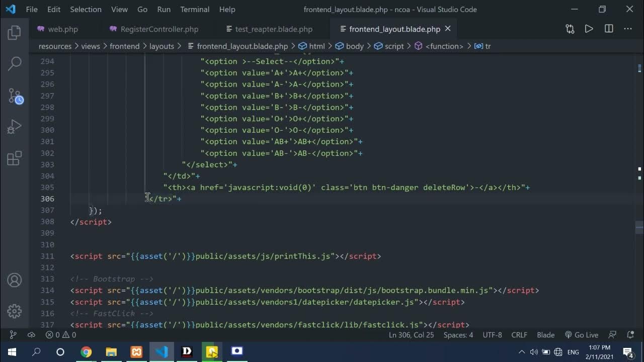Image resolution: width=644 pixels, height=362 pixels.
Task: Click the git branch icon in status bar
Action: [13, 335]
